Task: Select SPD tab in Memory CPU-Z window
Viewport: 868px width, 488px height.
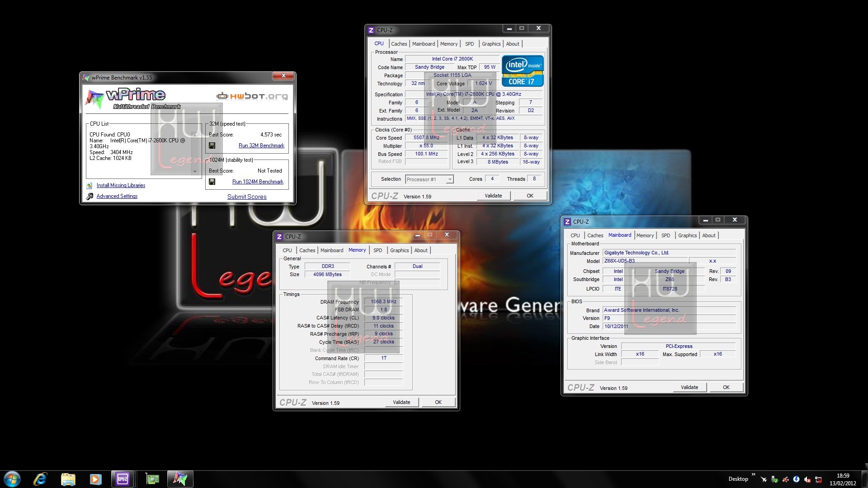Action: [378, 250]
